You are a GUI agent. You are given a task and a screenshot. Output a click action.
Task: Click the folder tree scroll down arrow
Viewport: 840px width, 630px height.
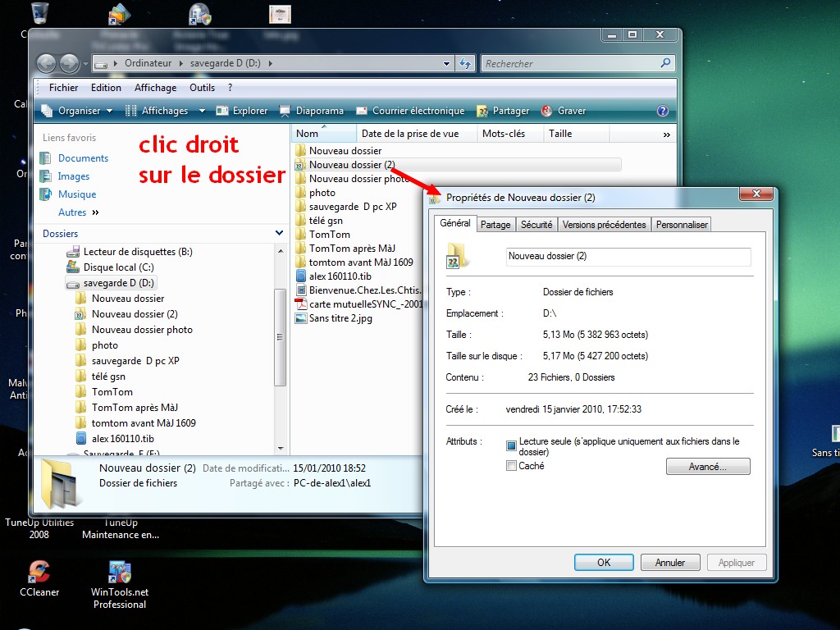pos(281,449)
